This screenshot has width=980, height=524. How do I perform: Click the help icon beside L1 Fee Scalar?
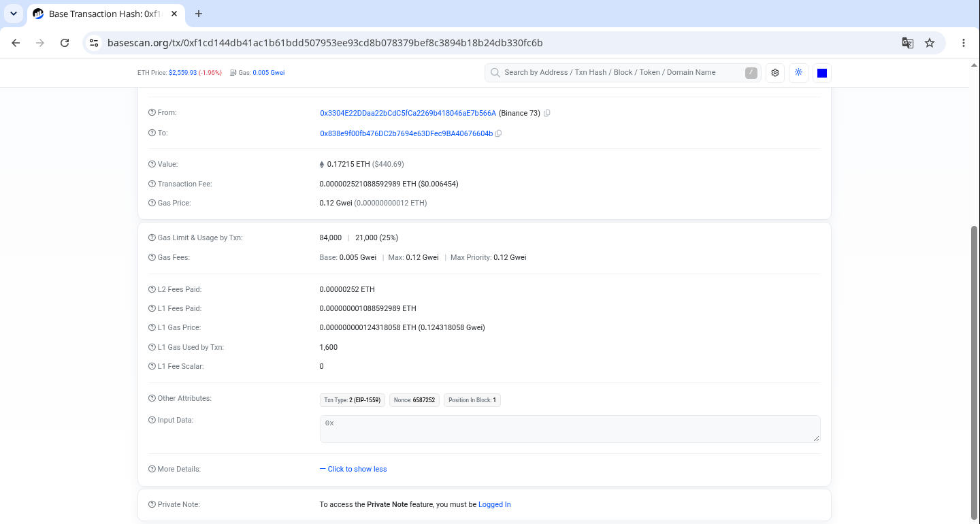click(152, 366)
